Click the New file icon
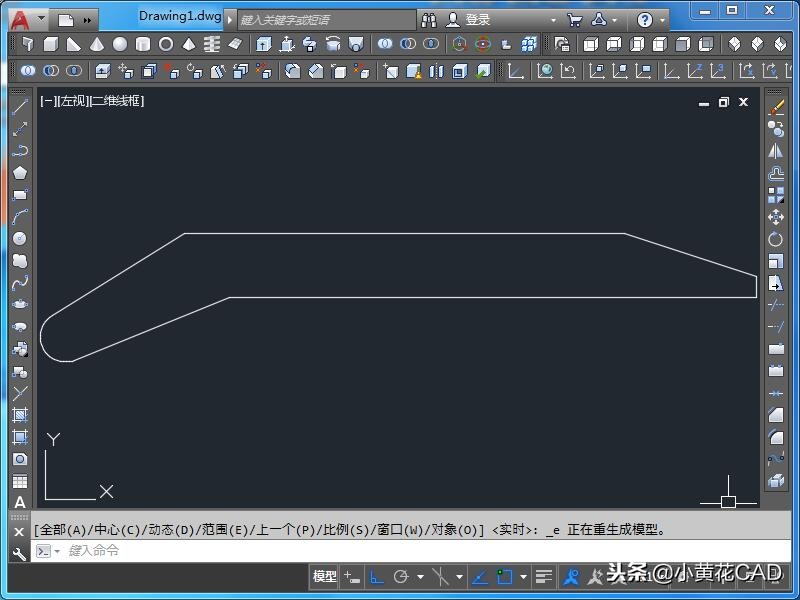Screen dimensions: 800x600 (66, 20)
